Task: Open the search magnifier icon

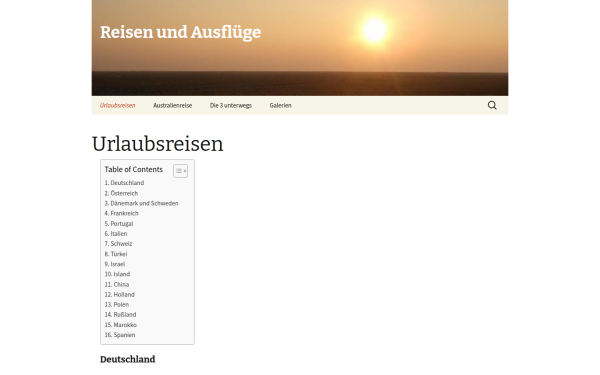Action: coord(492,105)
